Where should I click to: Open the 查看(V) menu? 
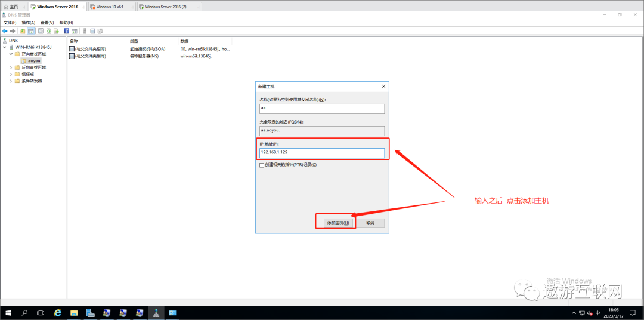(47, 23)
